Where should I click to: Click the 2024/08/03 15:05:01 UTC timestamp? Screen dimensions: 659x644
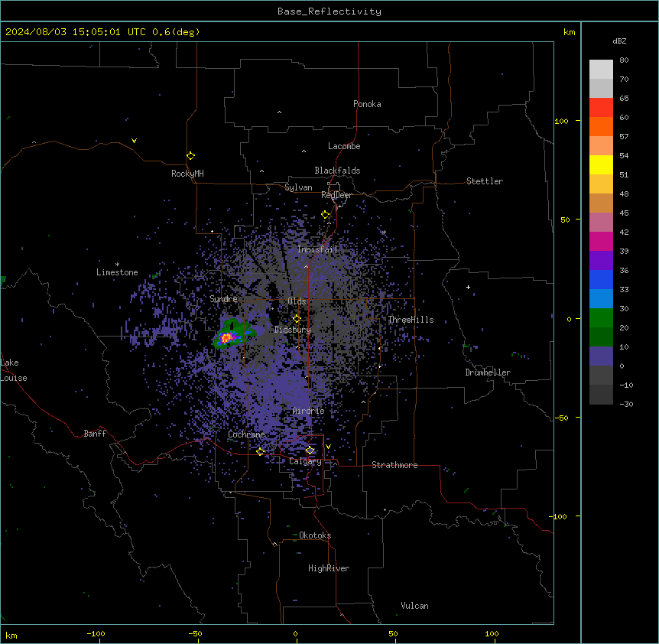click(76, 32)
